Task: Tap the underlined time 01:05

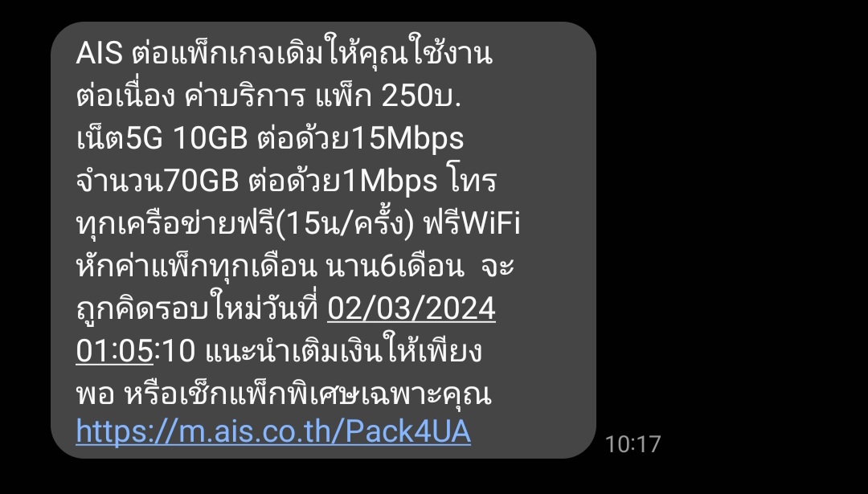Action: pyautogui.click(x=115, y=351)
